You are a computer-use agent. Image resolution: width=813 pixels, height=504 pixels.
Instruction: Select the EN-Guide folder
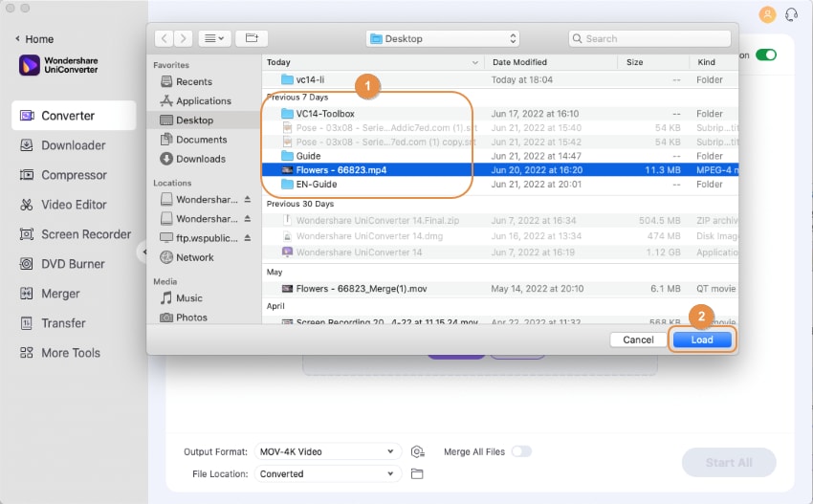500,184
